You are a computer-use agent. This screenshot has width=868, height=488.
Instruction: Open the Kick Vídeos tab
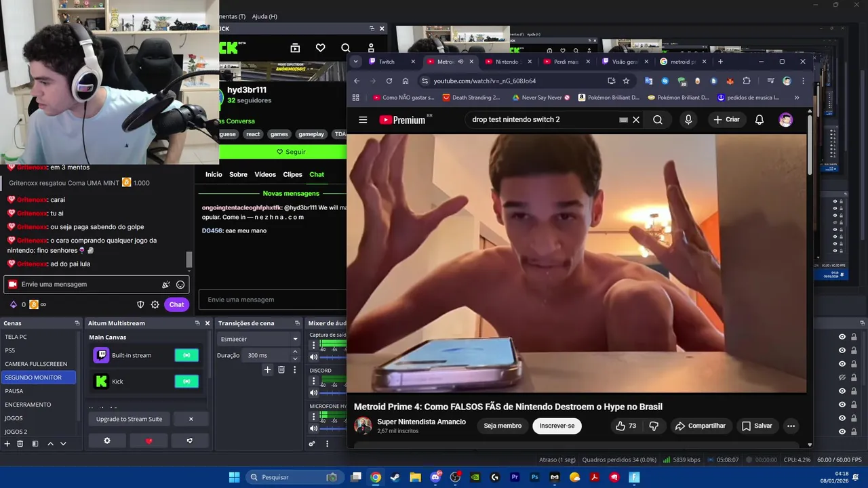coord(265,175)
